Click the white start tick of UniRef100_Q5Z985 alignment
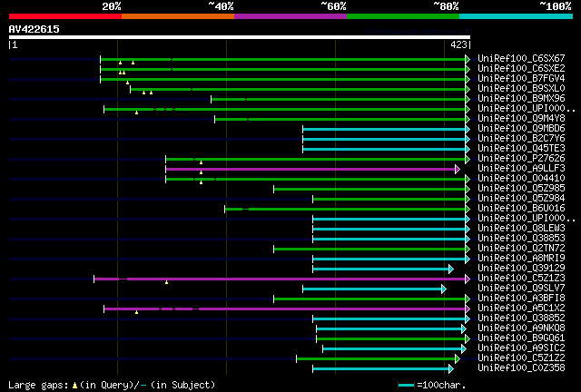Image resolution: width=581 pixels, height=392 pixels. click(274, 190)
